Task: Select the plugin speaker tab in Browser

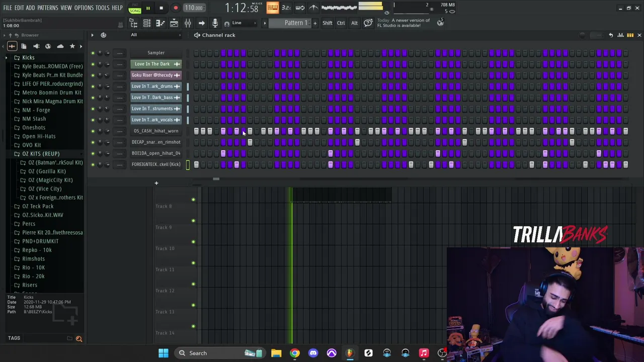Action: 36,46
